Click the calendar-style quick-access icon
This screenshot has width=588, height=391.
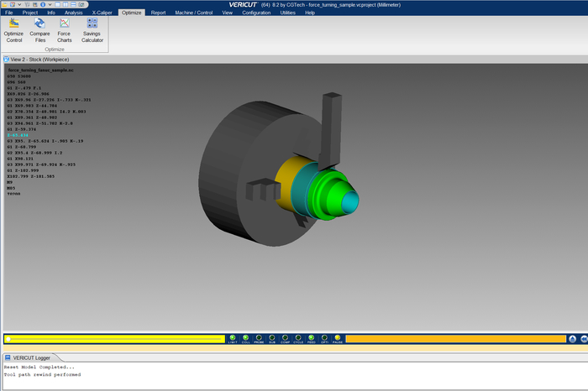pos(13,4)
